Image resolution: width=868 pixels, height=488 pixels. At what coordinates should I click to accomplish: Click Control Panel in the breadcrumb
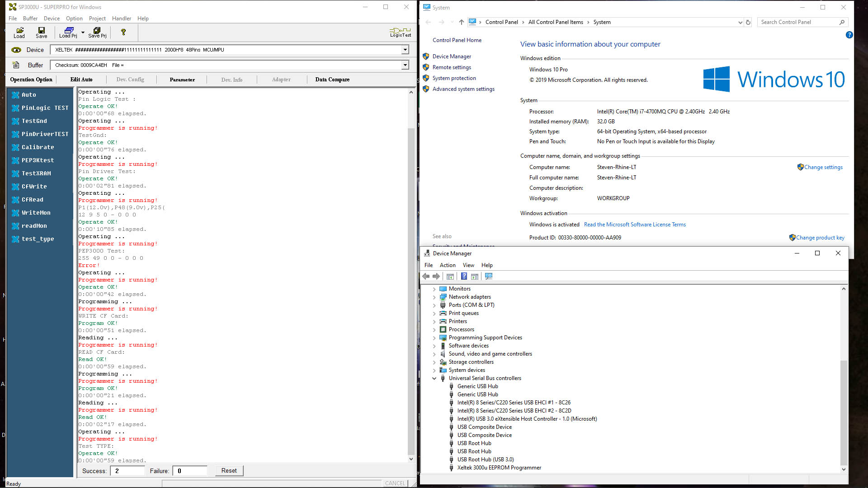click(x=501, y=22)
